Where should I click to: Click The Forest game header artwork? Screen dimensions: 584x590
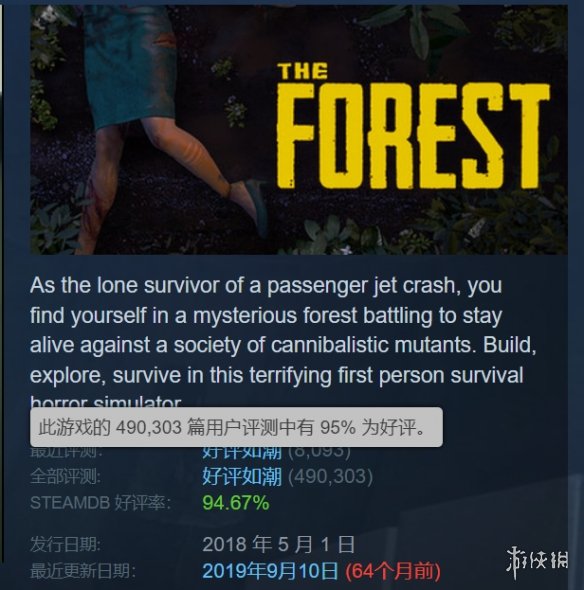299,129
